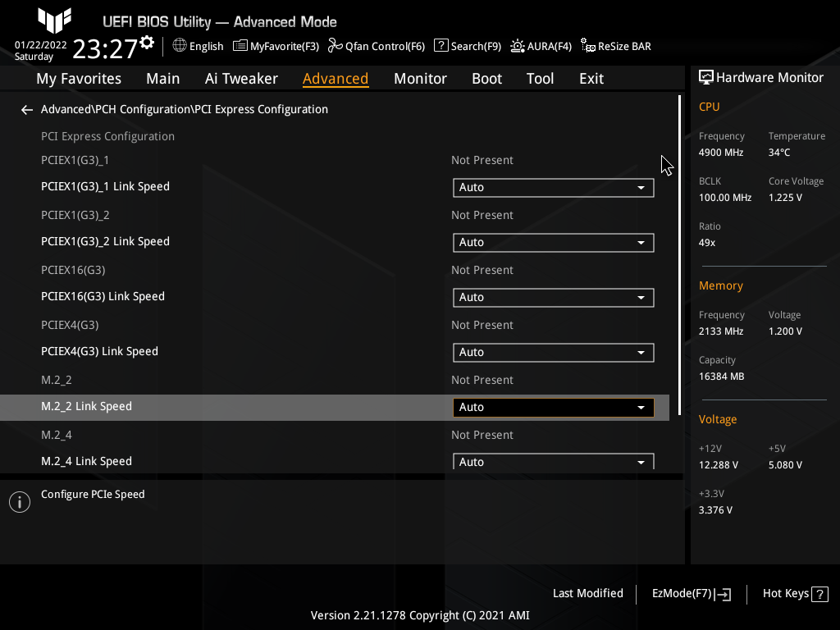The height and width of the screenshot is (630, 840).
Task: Open the Hot Keys question mark help
Action: click(x=819, y=594)
